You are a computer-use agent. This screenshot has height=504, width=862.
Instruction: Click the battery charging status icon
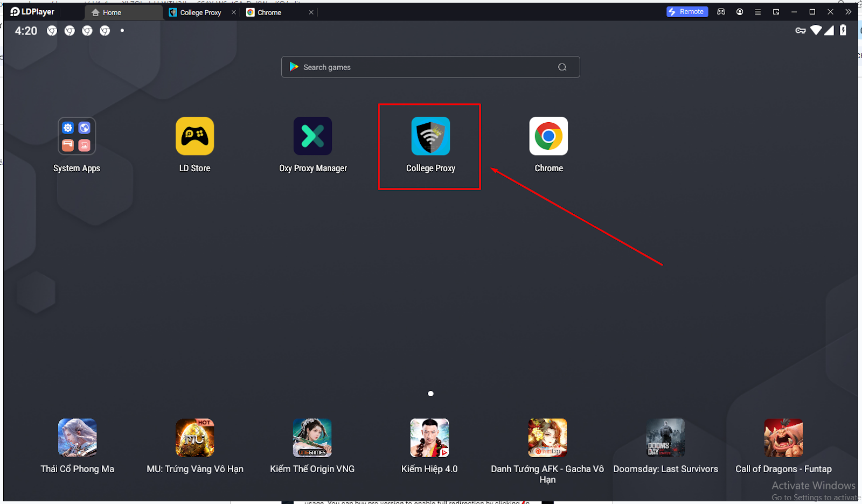point(843,30)
